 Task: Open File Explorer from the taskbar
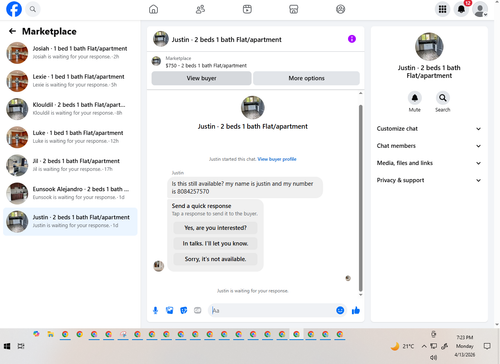coord(51,334)
